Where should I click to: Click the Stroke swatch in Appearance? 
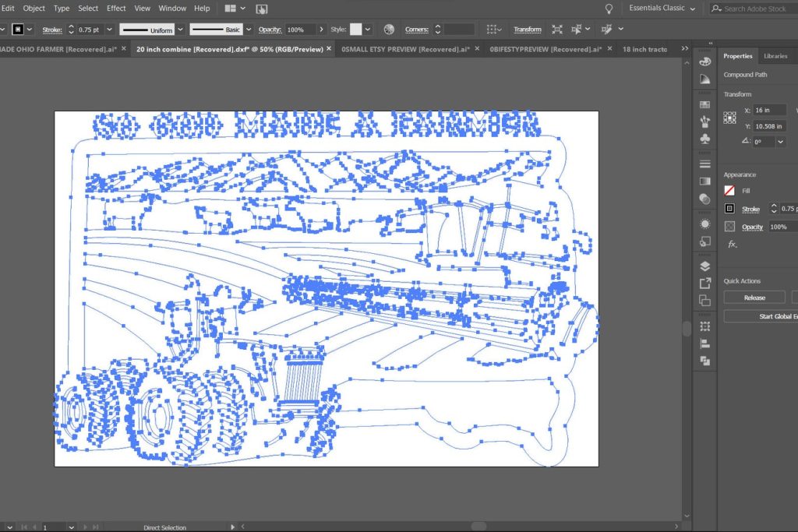[x=729, y=209]
